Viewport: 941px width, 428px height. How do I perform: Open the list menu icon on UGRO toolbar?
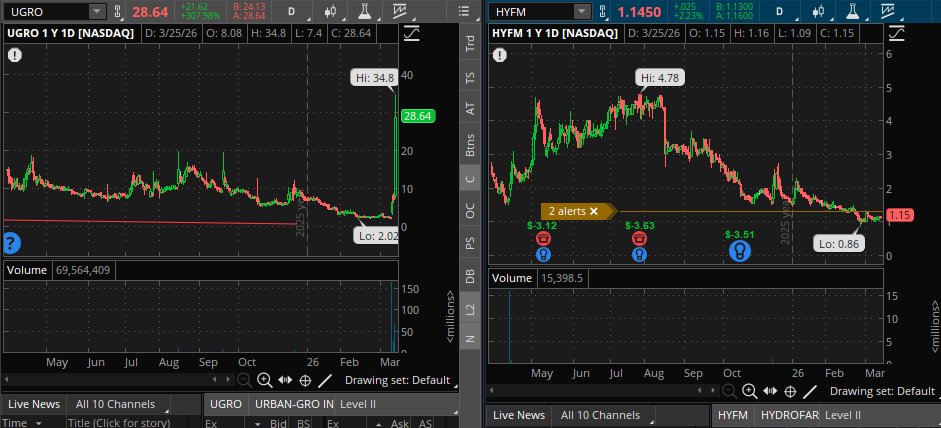(463, 11)
